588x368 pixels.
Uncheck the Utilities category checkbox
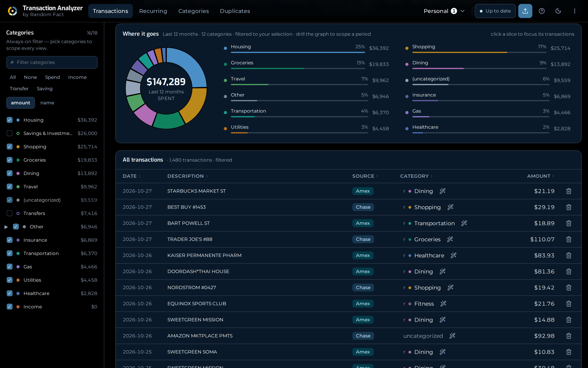pyautogui.click(x=9, y=280)
